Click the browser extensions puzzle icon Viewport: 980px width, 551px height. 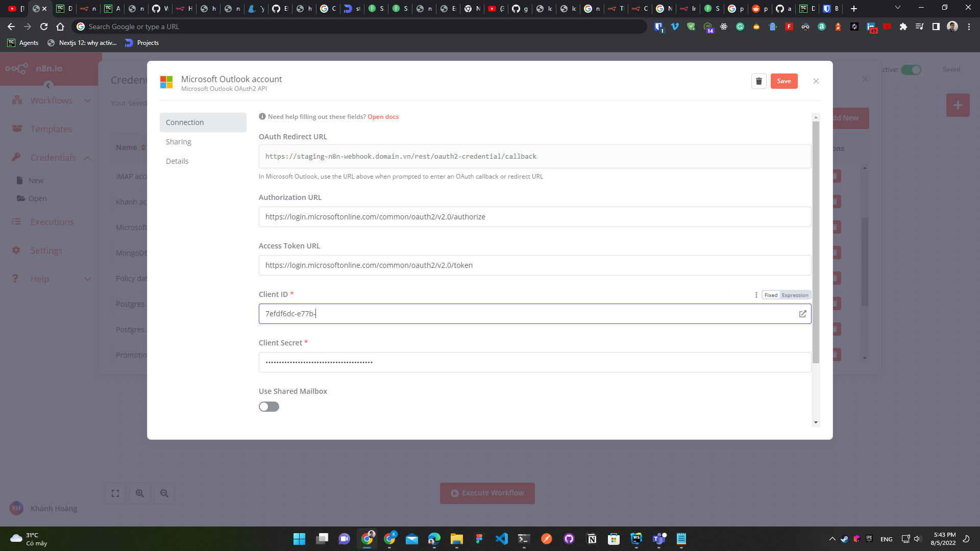903,27
